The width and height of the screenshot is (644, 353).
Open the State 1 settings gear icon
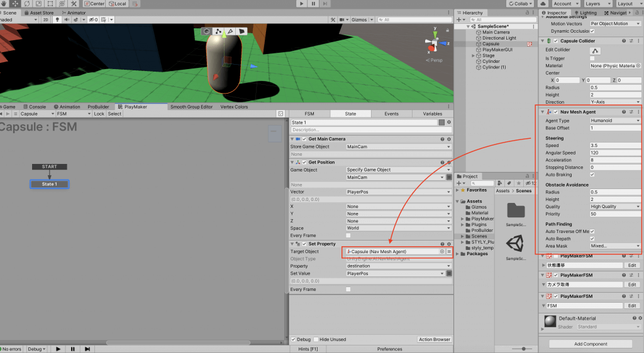point(450,122)
